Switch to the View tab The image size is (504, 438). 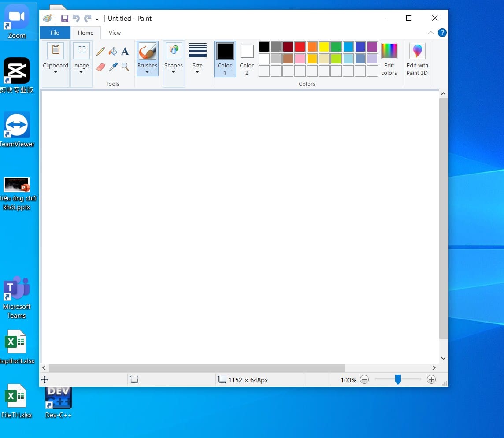(x=115, y=33)
